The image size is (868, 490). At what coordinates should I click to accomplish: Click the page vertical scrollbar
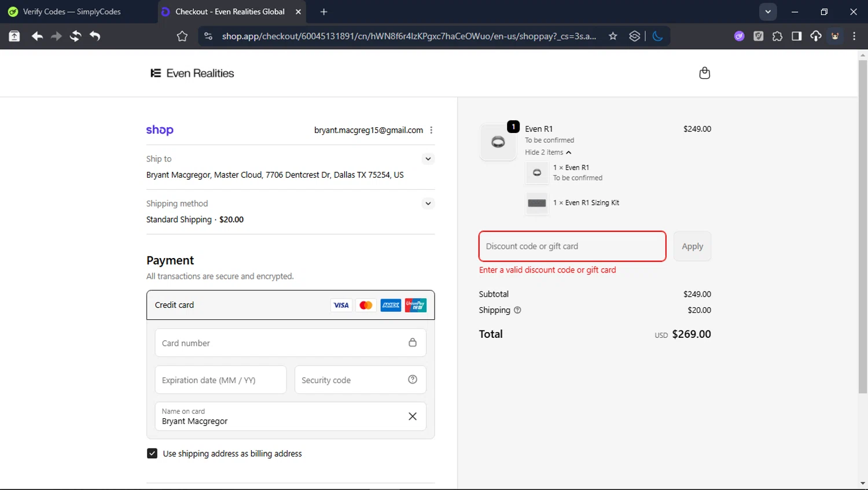[x=863, y=226]
